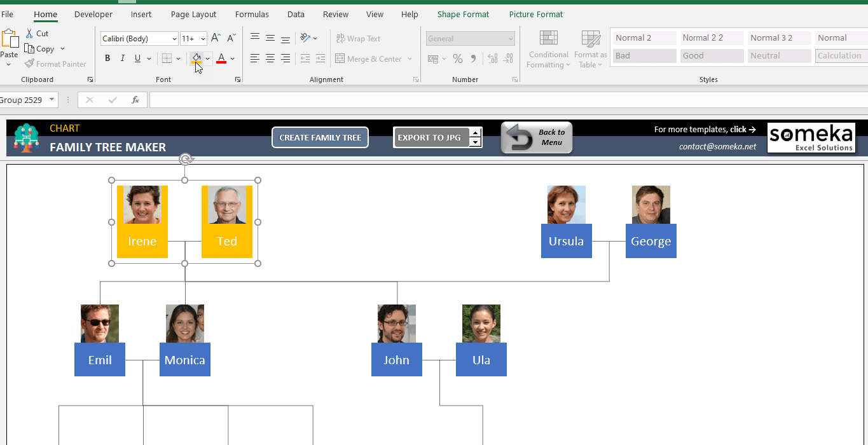Click the EXPORT TO JPG button
The height and width of the screenshot is (445, 868).
(431, 137)
